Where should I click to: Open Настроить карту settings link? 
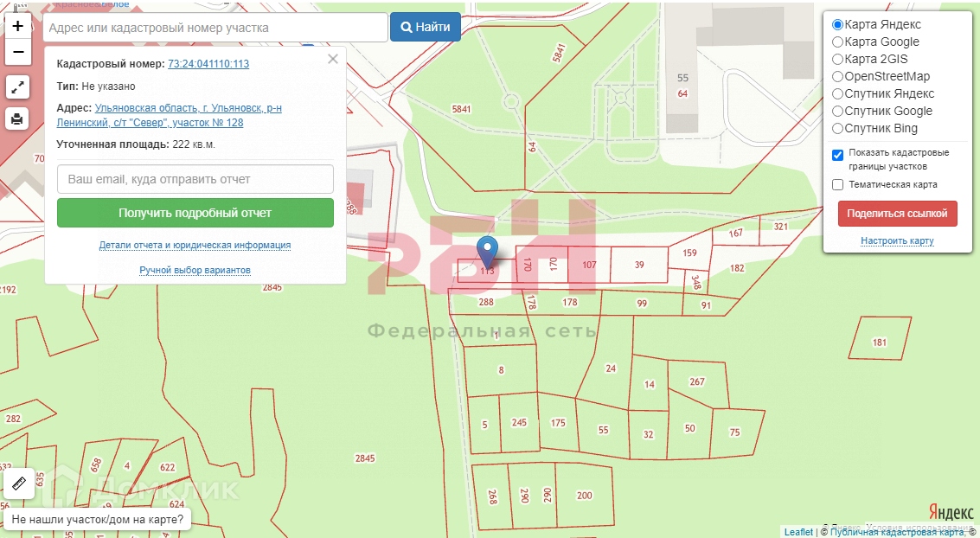[897, 240]
